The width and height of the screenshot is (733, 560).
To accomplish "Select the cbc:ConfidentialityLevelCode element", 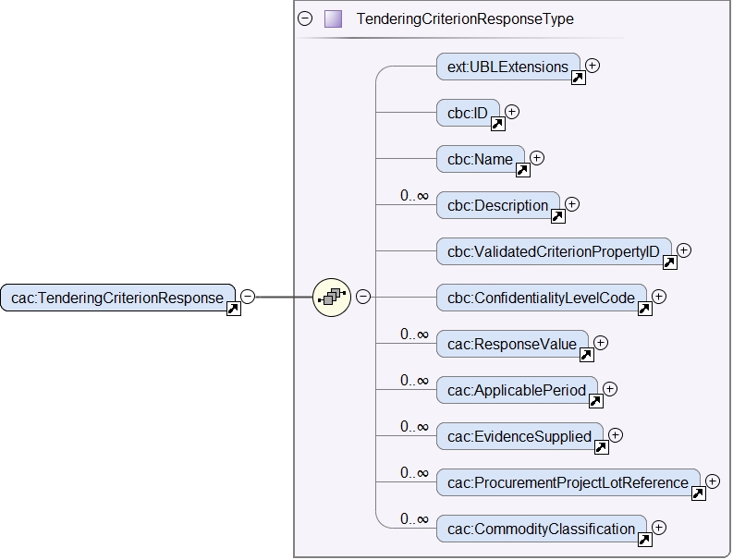I will (540, 298).
